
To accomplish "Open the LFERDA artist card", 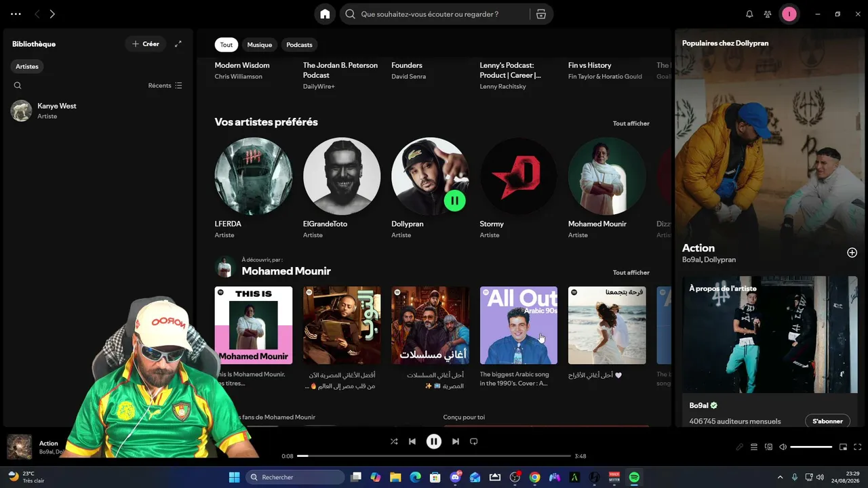I will [254, 188].
